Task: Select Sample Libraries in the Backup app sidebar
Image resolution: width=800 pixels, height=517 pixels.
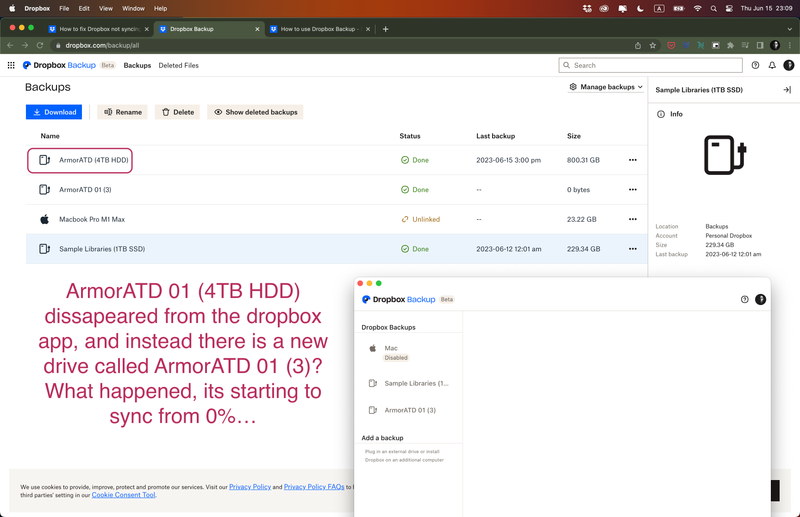Action: (x=416, y=383)
